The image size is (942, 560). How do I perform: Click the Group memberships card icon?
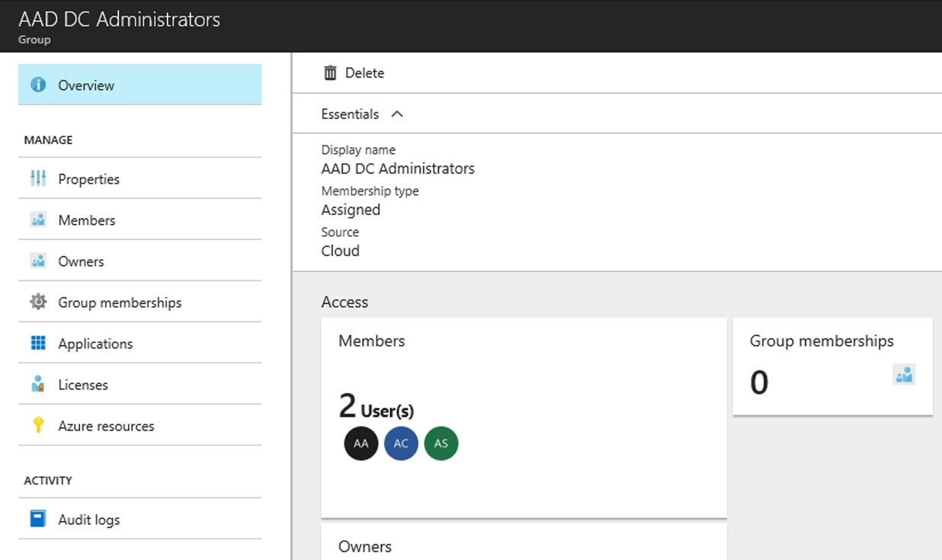pos(904,375)
